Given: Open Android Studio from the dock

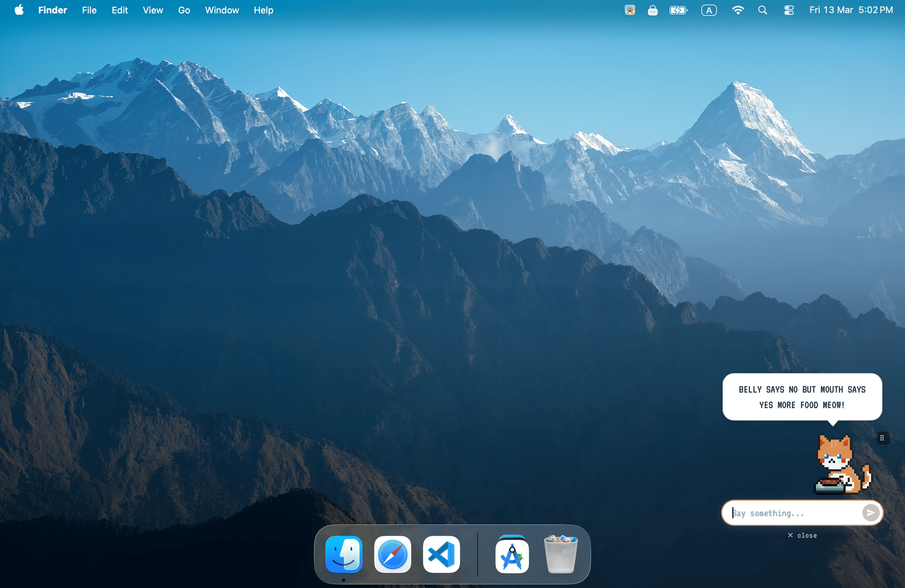Looking at the screenshot, I should click(512, 554).
